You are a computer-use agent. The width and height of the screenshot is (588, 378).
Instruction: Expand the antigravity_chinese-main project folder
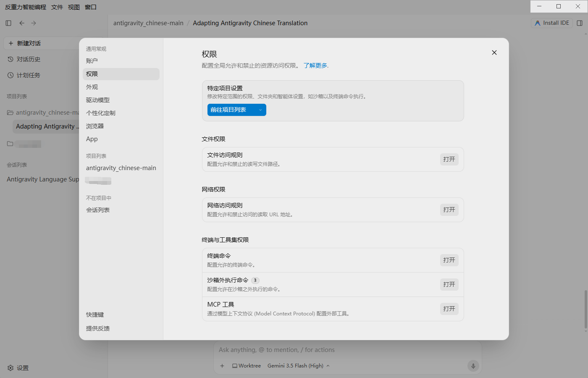[43, 113]
